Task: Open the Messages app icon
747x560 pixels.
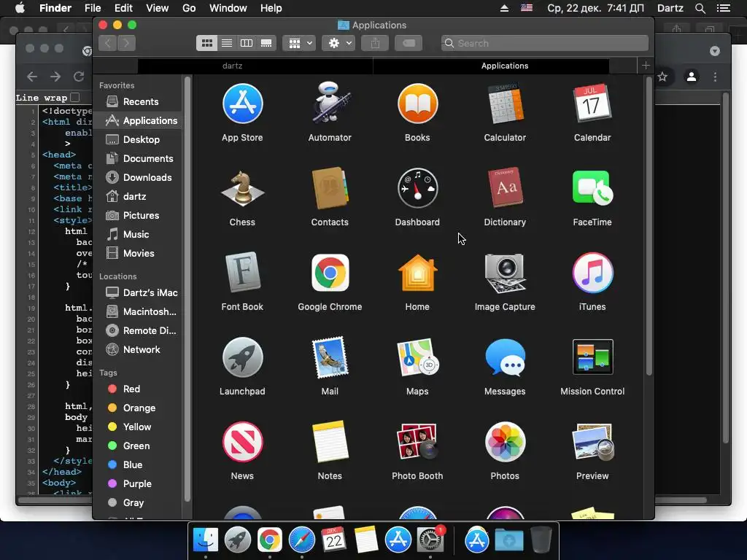Action: pos(505,357)
